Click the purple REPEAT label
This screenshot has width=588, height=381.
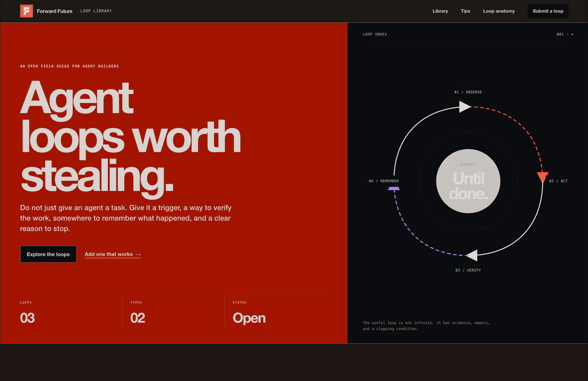point(468,165)
